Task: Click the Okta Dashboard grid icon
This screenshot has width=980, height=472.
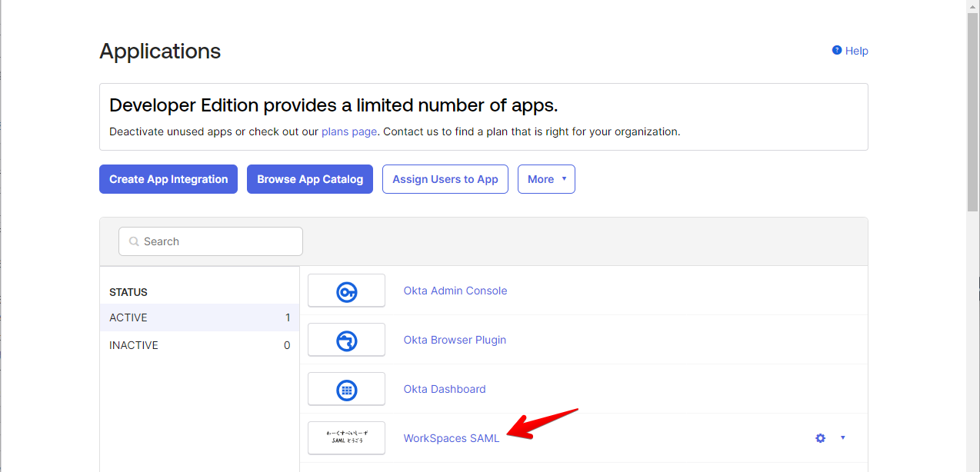Action: tap(346, 390)
